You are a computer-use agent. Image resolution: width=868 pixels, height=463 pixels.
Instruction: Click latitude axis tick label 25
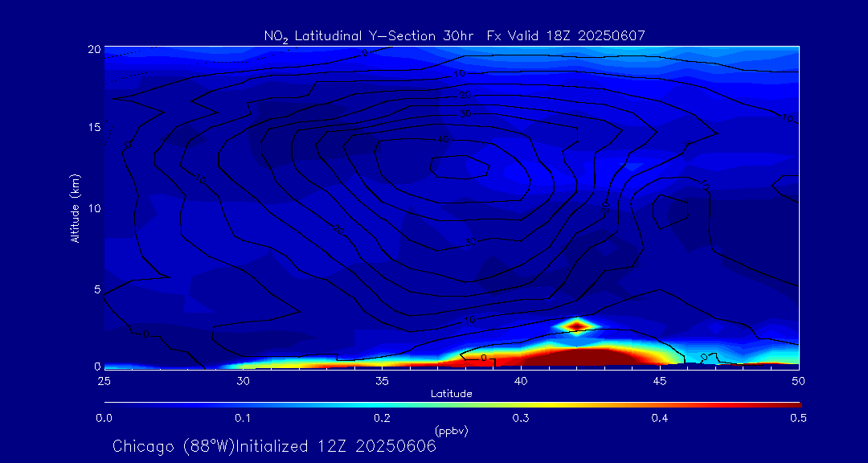[x=104, y=381]
